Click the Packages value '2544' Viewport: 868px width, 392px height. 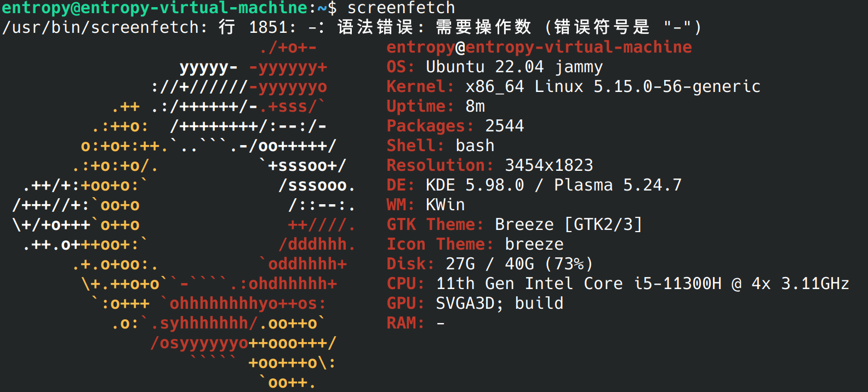pyautogui.click(x=505, y=126)
